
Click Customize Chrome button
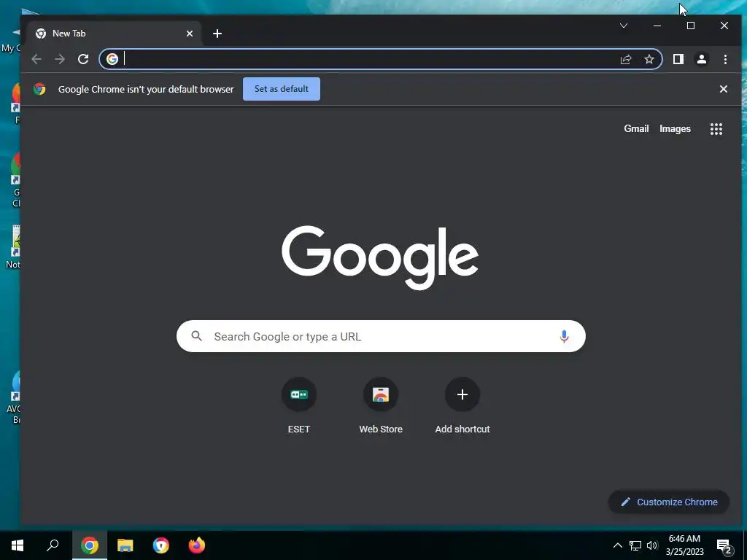[669, 502]
